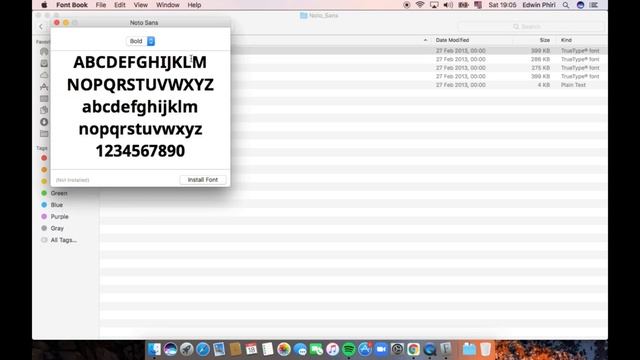Click the Edwin Phiri user name
Viewport: 640px width, 360px height.
coord(539,5)
